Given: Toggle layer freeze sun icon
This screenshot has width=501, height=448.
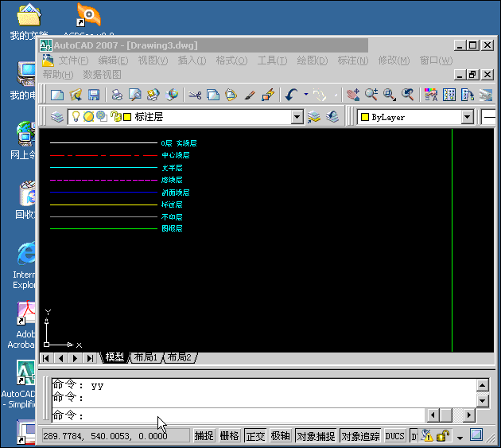Looking at the screenshot, I should click(88, 117).
